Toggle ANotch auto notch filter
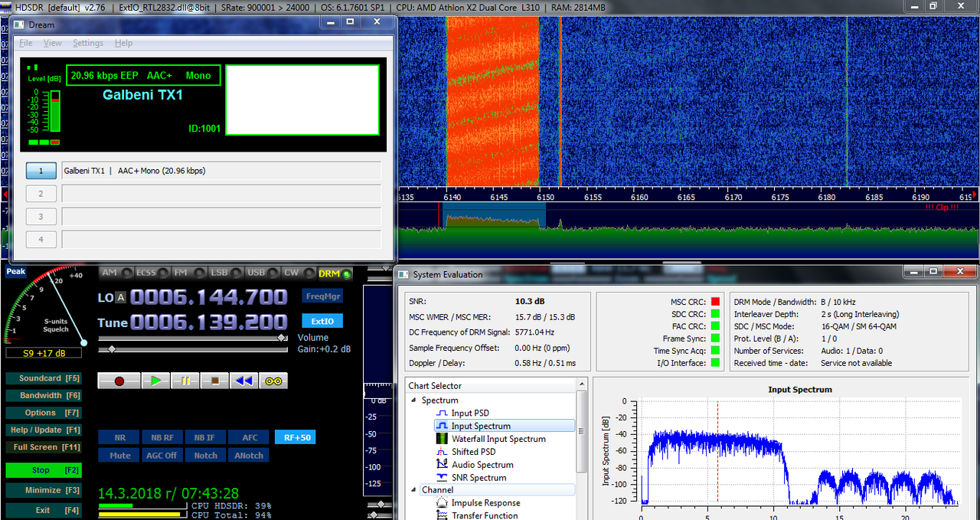Viewport: 980px width, 520px height. coord(250,455)
